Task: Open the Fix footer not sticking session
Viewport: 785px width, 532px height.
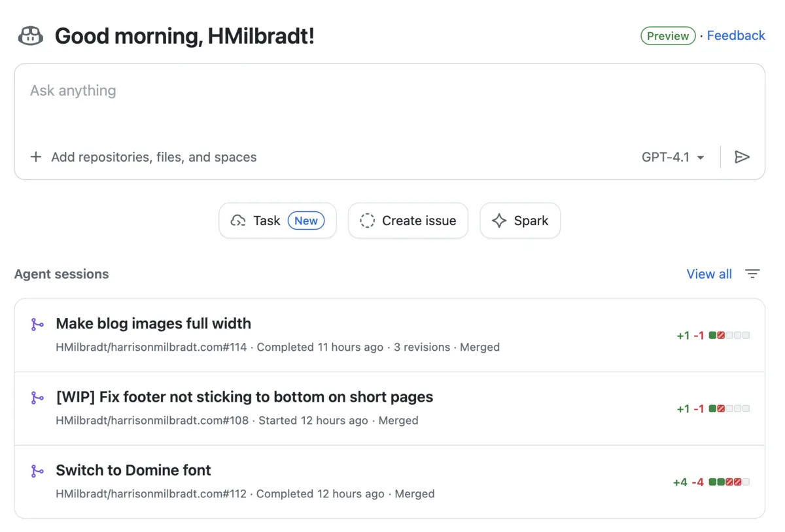Action: point(245,397)
